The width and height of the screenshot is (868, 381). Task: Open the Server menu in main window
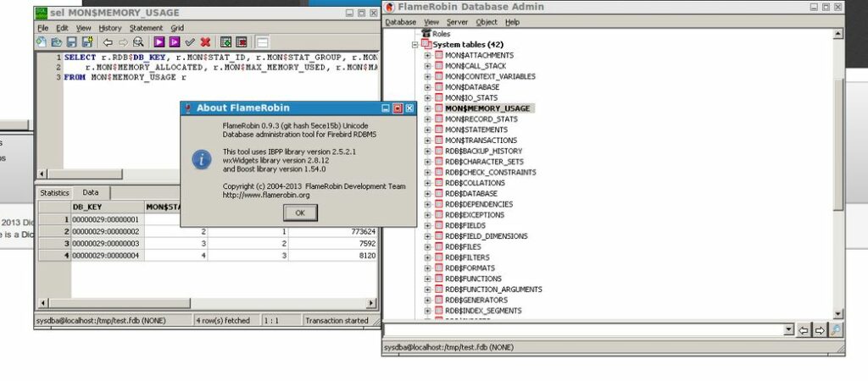point(457,22)
